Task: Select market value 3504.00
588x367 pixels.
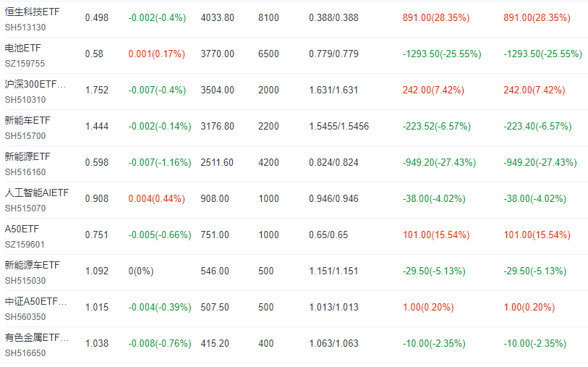Action: [218, 90]
